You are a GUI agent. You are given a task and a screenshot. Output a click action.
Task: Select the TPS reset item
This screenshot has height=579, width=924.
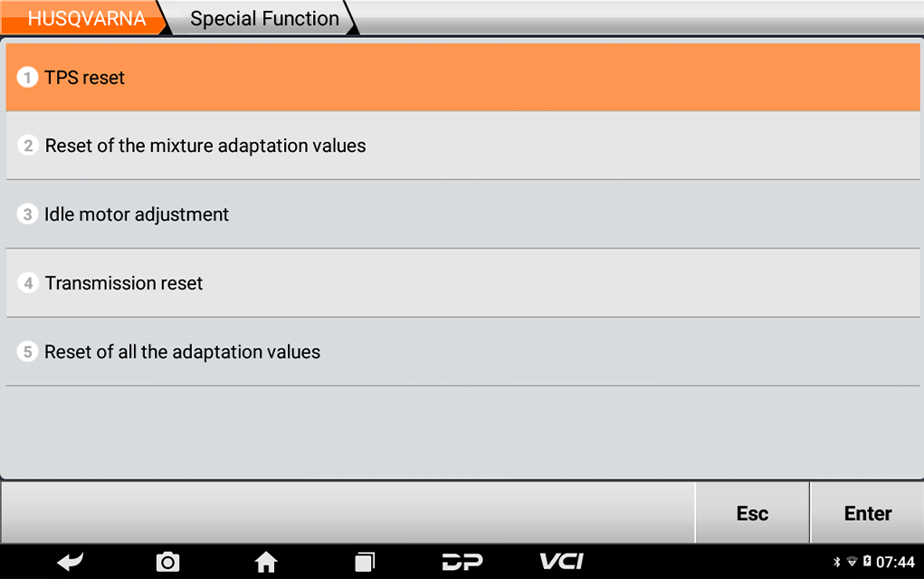tap(462, 77)
